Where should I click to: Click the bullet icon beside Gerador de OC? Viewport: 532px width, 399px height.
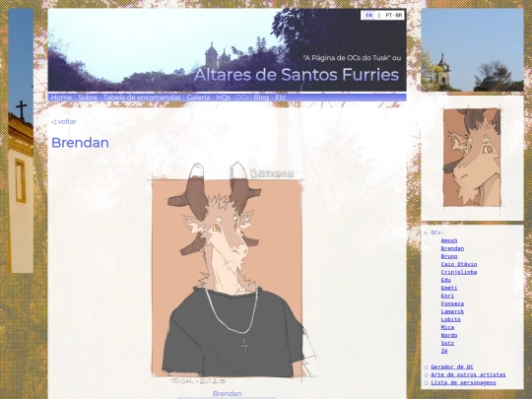pyautogui.click(x=427, y=367)
